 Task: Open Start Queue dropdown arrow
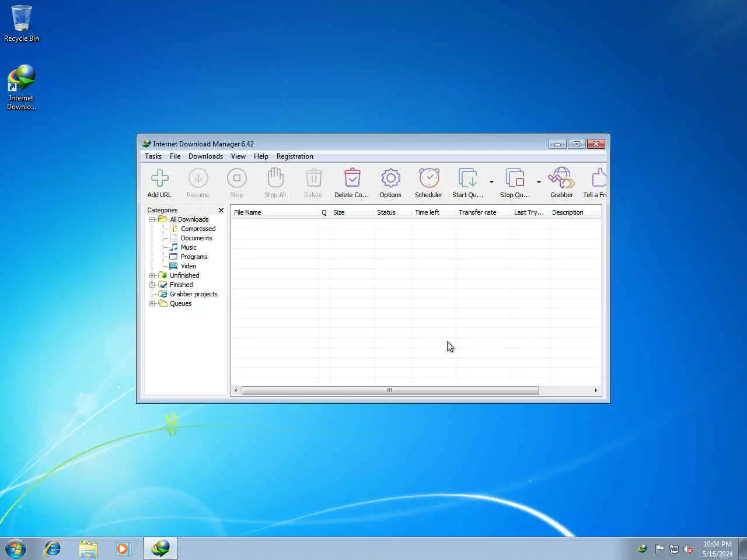coord(491,182)
